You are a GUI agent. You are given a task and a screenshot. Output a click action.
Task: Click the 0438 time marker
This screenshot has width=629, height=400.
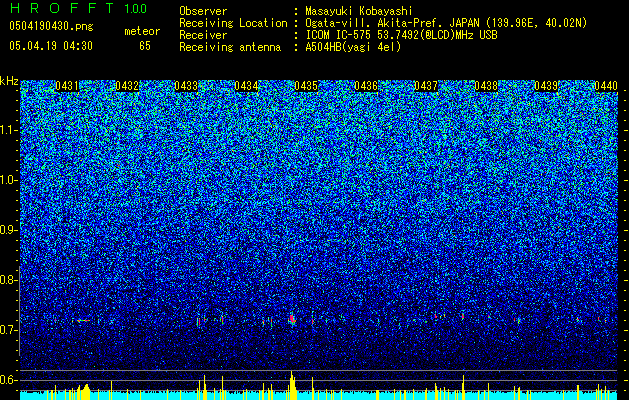click(x=486, y=86)
